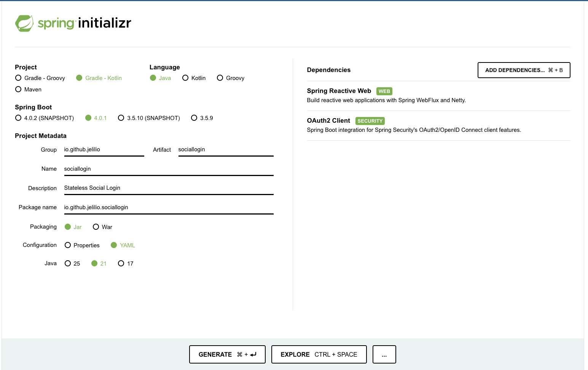This screenshot has height=370, width=588.
Task: Select Jar packaging
Action: [x=73, y=227]
